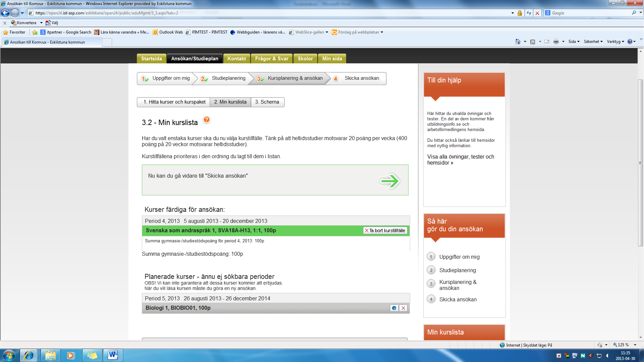Open Internet Explorer from the taskbar
The width and height of the screenshot is (644, 362).
pos(29,355)
